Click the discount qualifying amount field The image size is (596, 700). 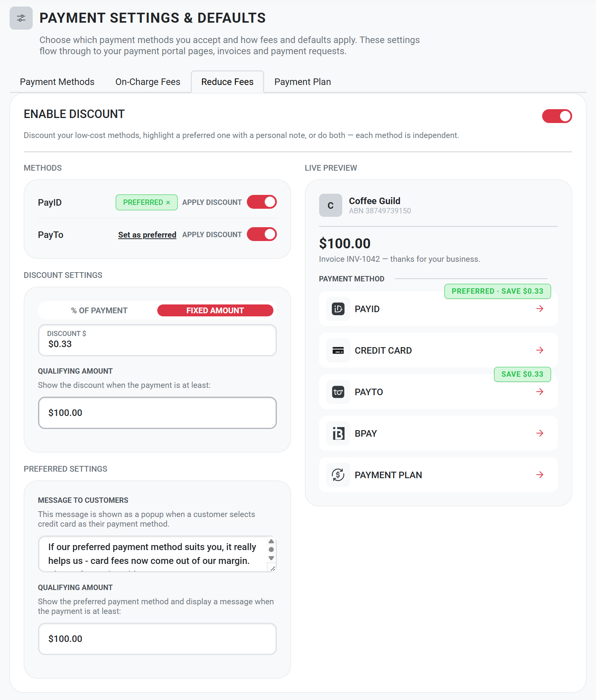click(x=157, y=413)
